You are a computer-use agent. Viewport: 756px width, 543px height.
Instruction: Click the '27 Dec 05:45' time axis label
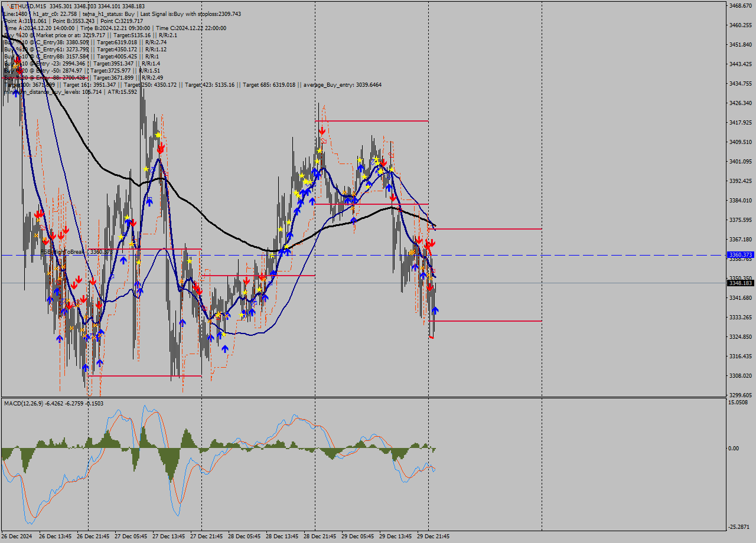coord(131,537)
